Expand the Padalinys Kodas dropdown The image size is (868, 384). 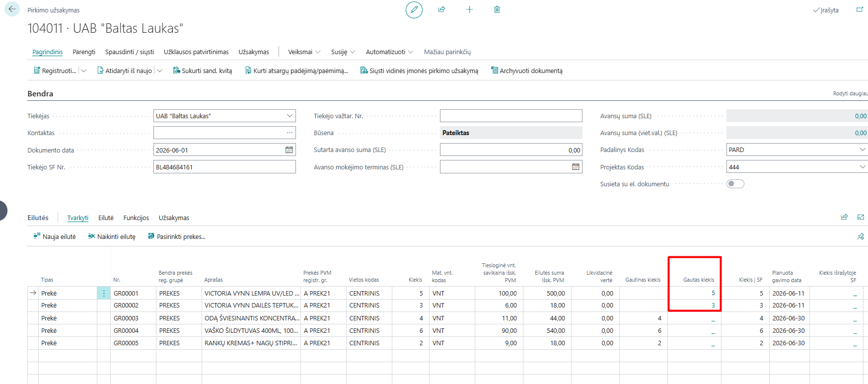pos(863,150)
